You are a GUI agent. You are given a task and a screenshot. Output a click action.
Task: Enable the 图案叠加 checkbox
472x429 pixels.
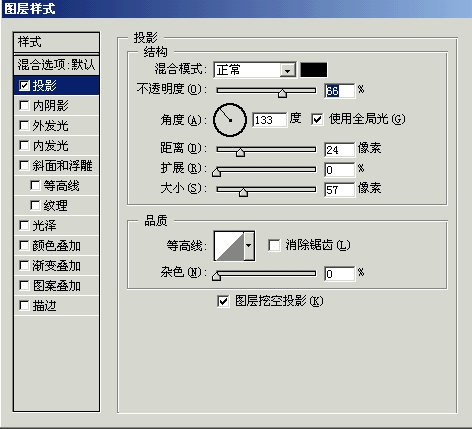point(24,286)
